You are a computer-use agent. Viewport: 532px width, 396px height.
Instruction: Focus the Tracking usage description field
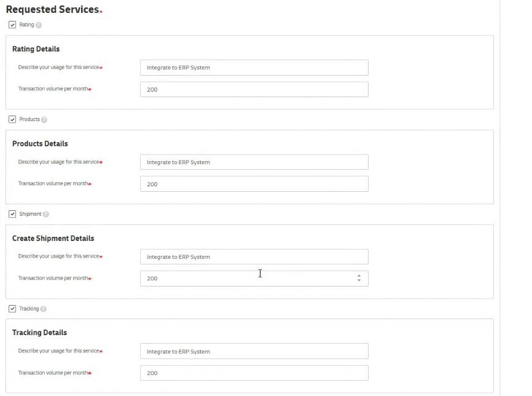[x=254, y=352]
